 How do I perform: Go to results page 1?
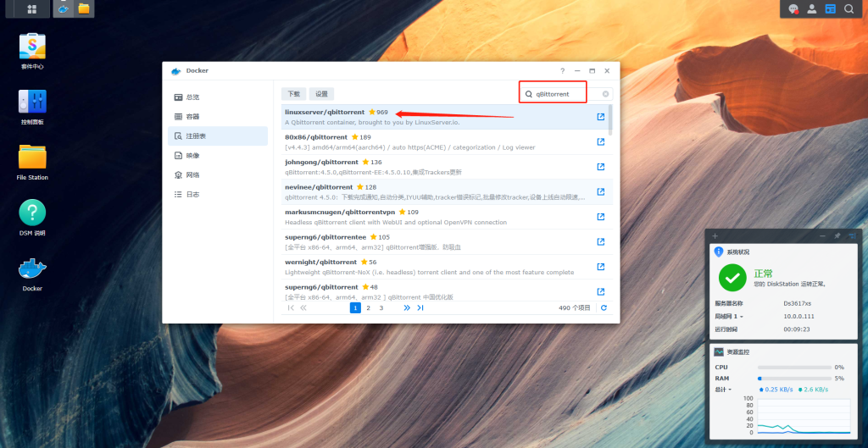(x=355, y=307)
